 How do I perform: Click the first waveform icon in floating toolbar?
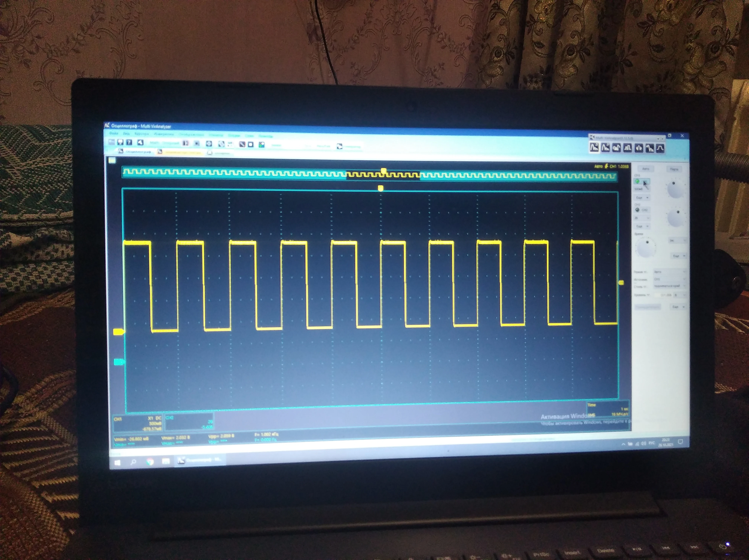[x=594, y=148]
